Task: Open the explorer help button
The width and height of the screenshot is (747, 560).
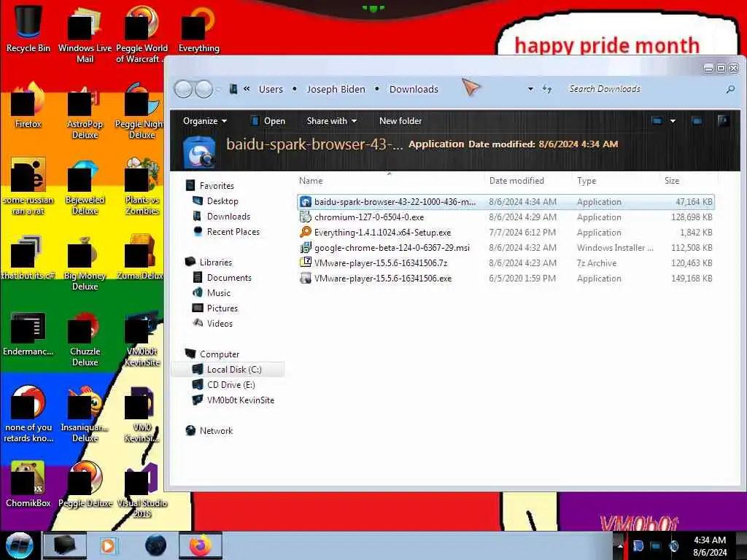Action: coord(723,121)
